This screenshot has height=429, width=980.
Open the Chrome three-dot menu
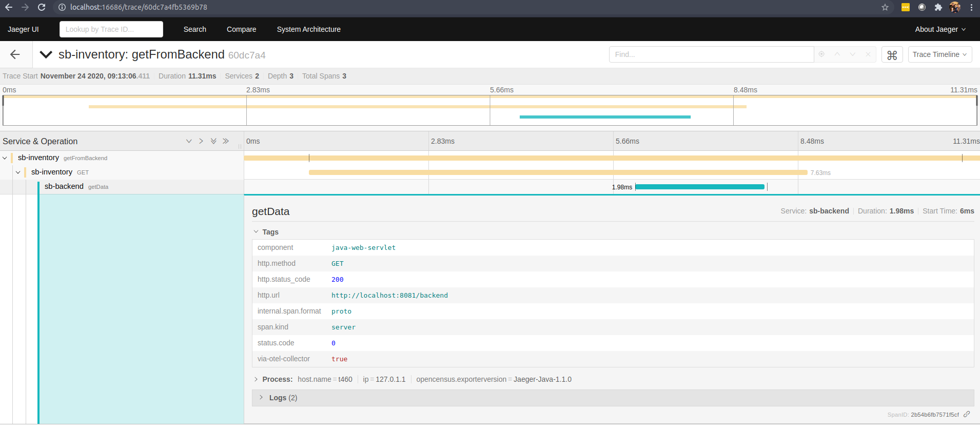point(971,7)
